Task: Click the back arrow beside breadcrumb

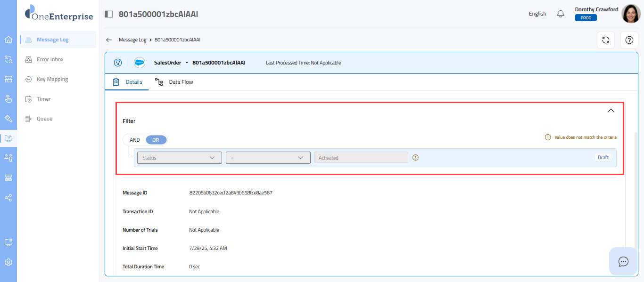Action: click(109, 40)
